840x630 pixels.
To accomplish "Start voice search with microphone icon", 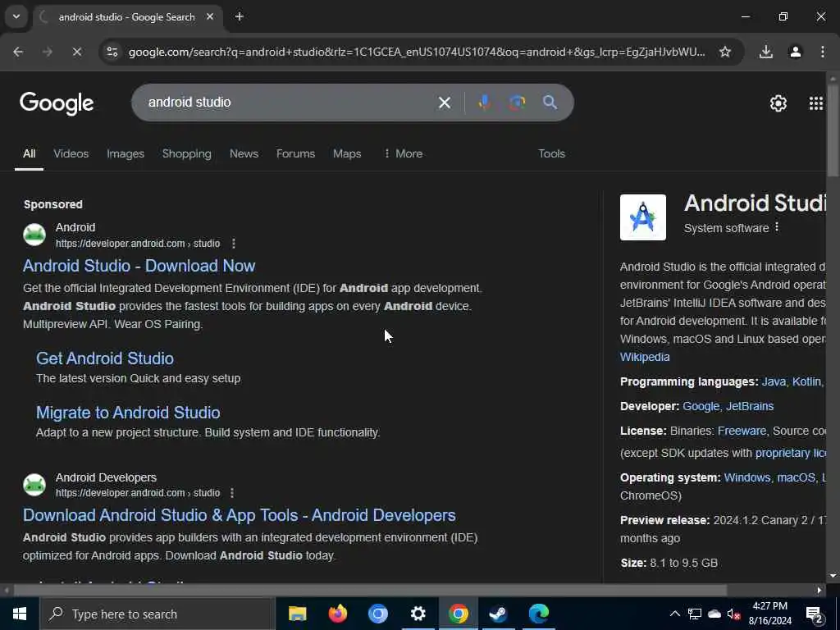I will point(484,103).
